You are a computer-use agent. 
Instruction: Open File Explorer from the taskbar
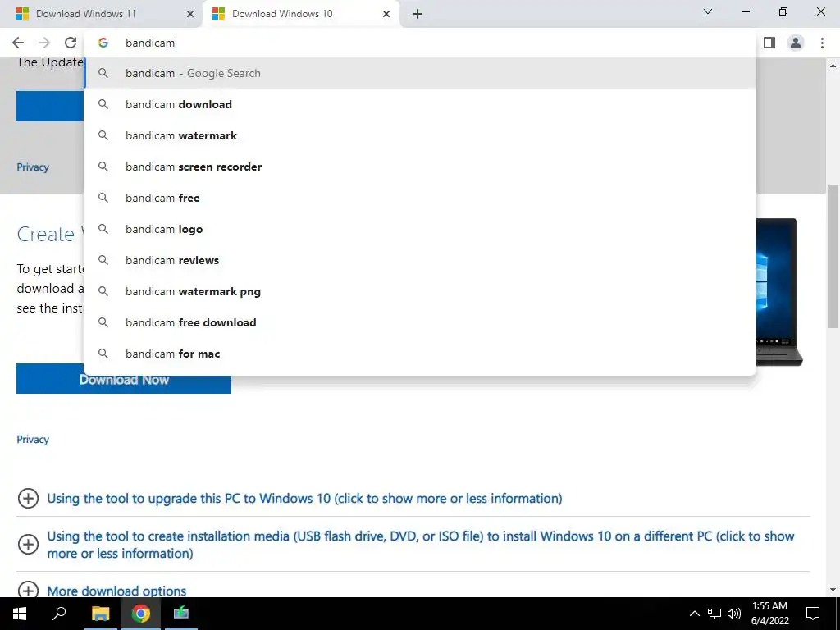(x=100, y=614)
